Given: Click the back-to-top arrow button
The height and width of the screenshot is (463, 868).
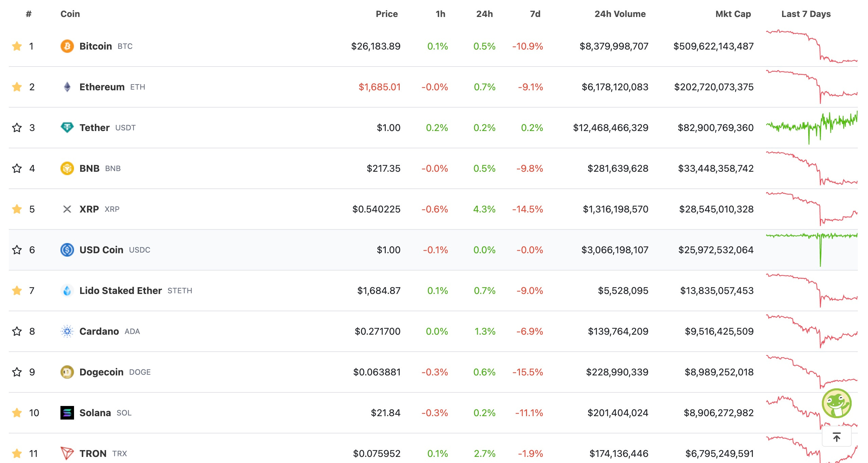Looking at the screenshot, I should (836, 437).
